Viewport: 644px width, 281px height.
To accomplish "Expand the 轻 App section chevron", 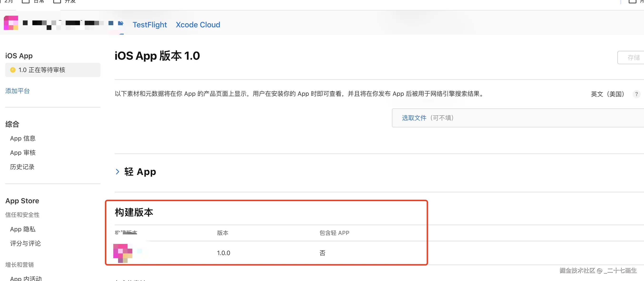I will [118, 172].
